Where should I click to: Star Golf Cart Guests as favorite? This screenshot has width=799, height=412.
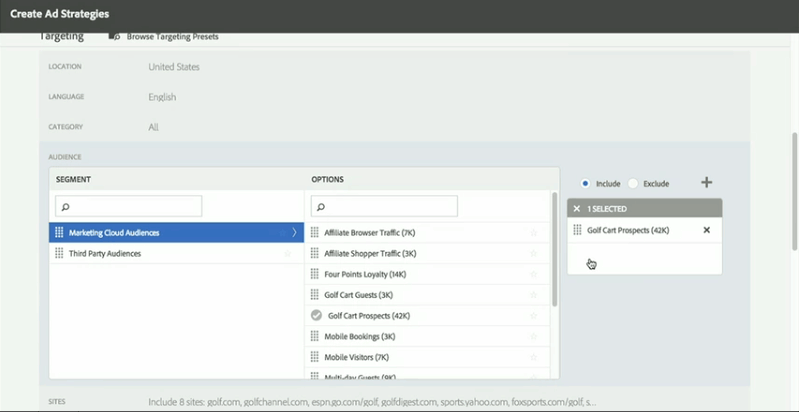[534, 295]
